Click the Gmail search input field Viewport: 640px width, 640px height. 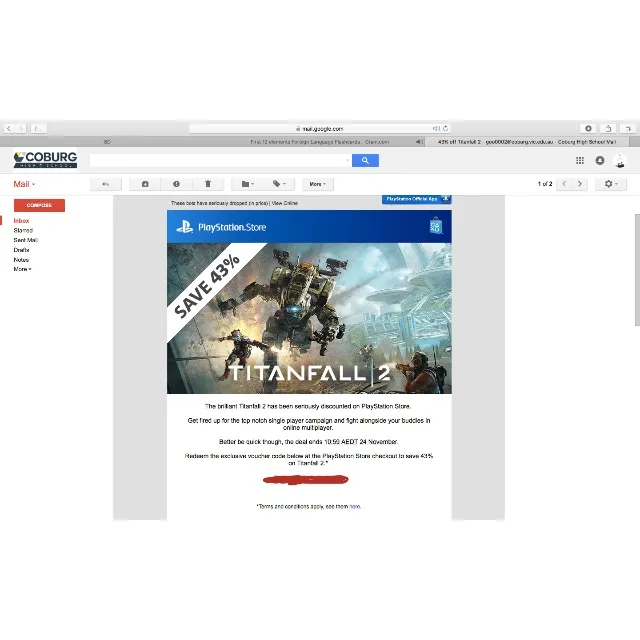point(217,160)
